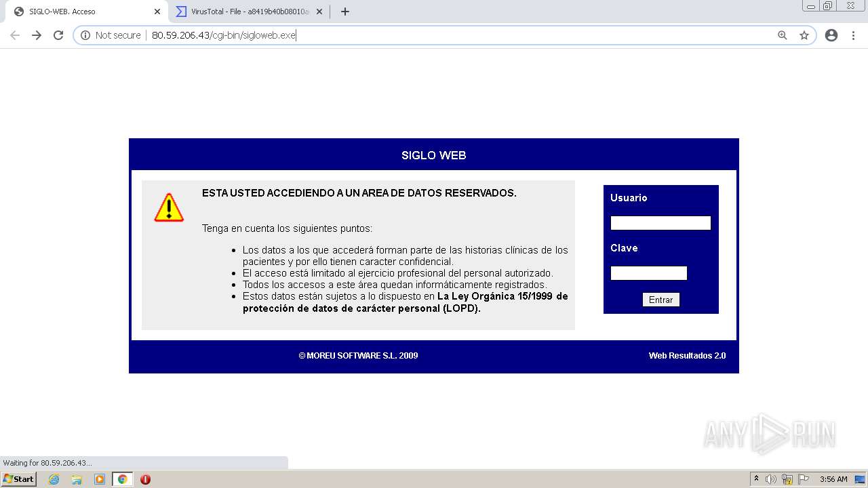Click the red stop-sign taskbar icon
The width and height of the screenshot is (868, 488).
145,479
